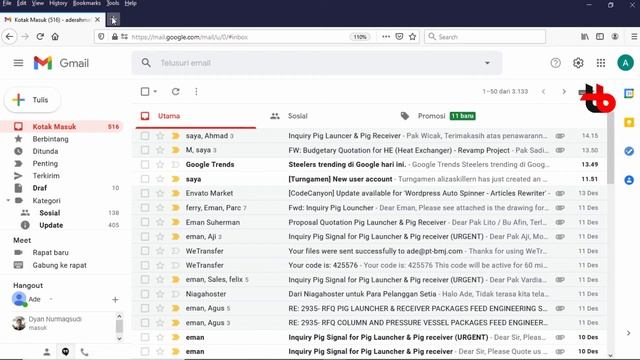Start a Rapat baru meeting
Screen dimensions: 640x360
click(51, 252)
